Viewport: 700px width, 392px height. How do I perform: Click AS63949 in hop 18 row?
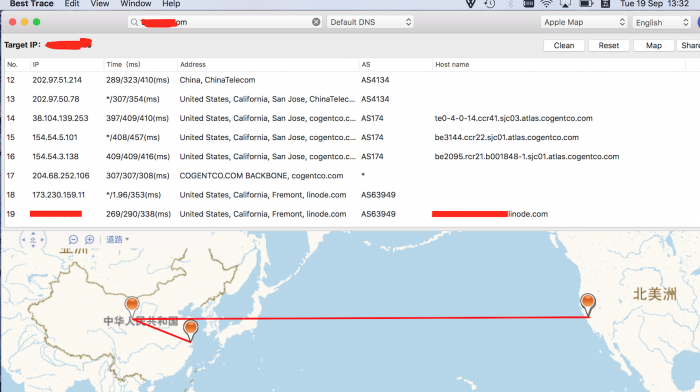pyautogui.click(x=378, y=195)
